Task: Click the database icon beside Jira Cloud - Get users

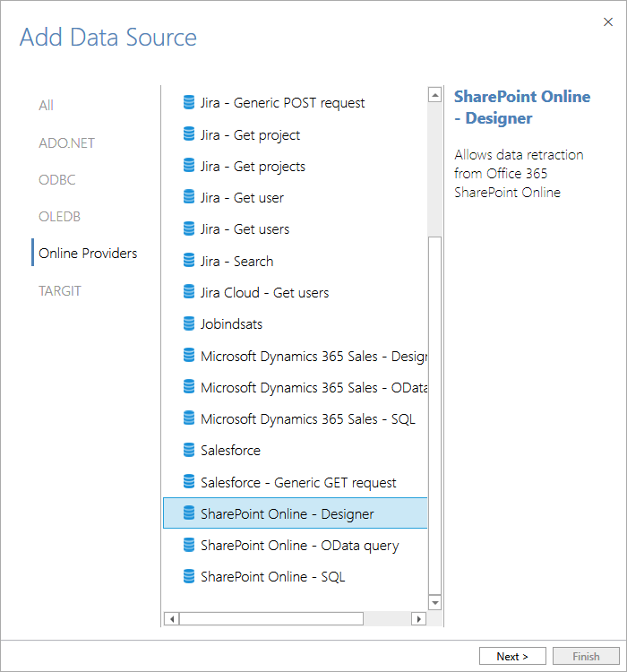Action: pyautogui.click(x=189, y=292)
